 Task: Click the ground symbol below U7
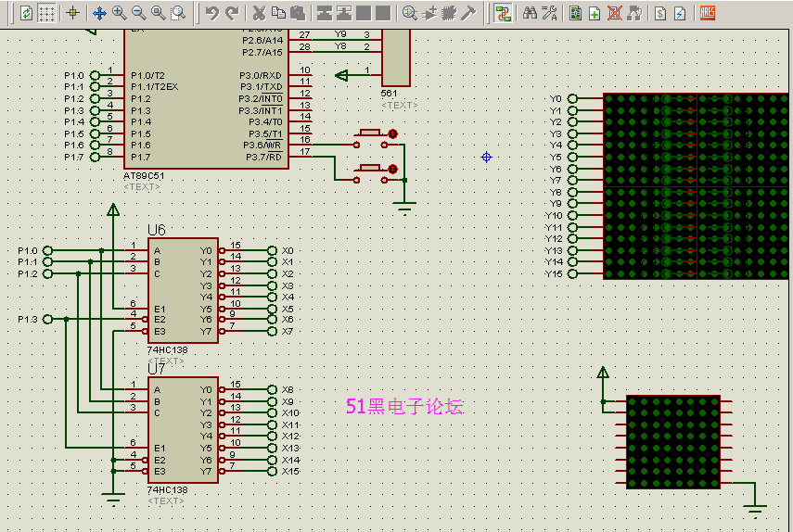[113, 498]
